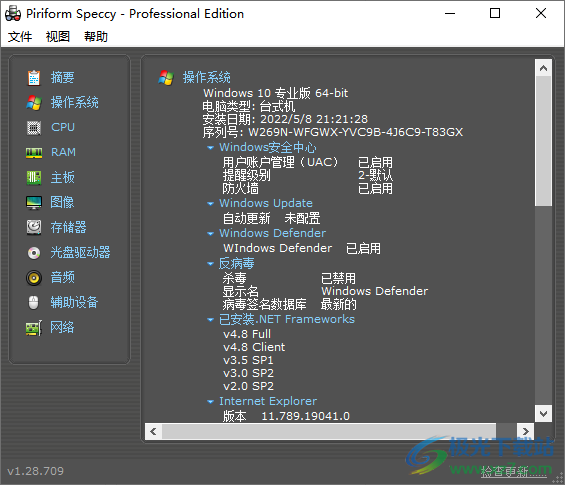This screenshot has height=485, width=565.
Task: Click the v4.8 Client entry
Action: pyautogui.click(x=254, y=347)
